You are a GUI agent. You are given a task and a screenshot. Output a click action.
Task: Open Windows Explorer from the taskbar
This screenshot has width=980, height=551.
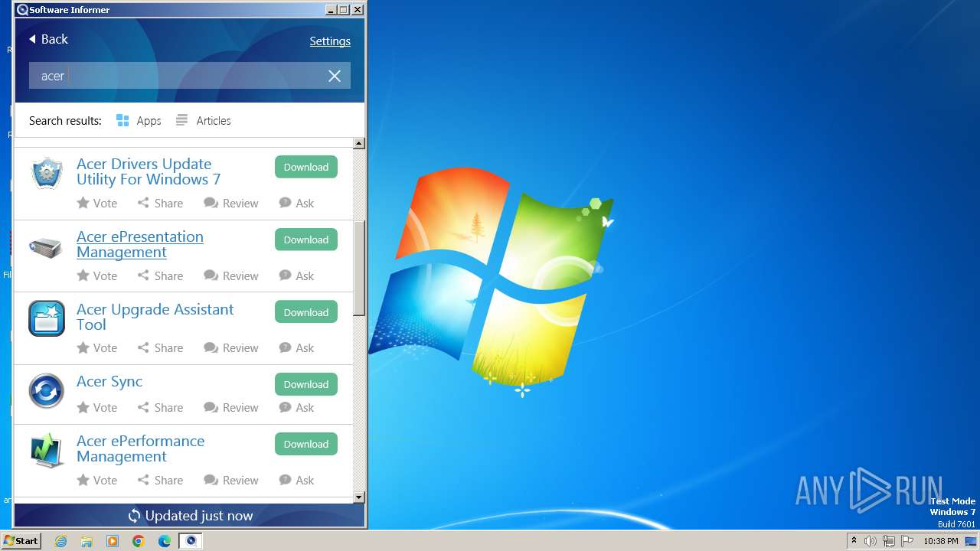point(87,541)
